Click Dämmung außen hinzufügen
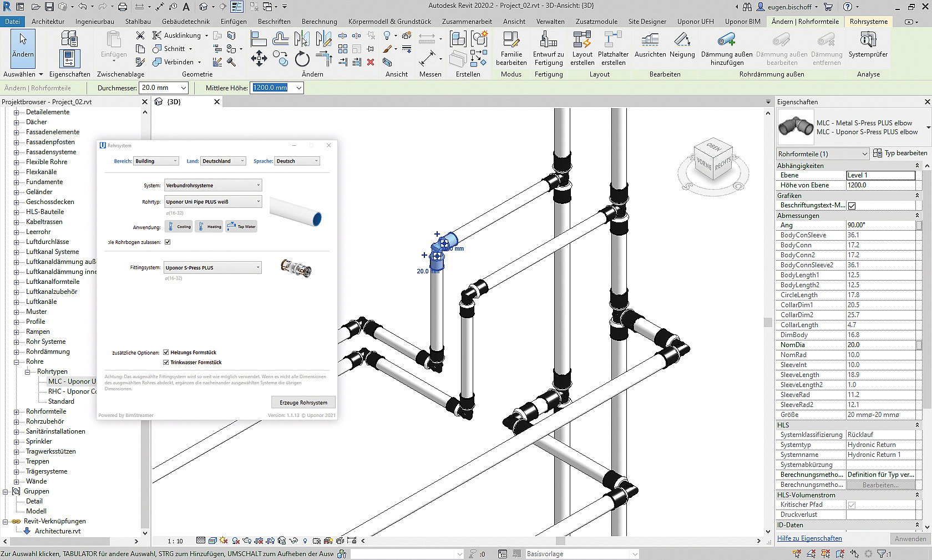 click(727, 49)
